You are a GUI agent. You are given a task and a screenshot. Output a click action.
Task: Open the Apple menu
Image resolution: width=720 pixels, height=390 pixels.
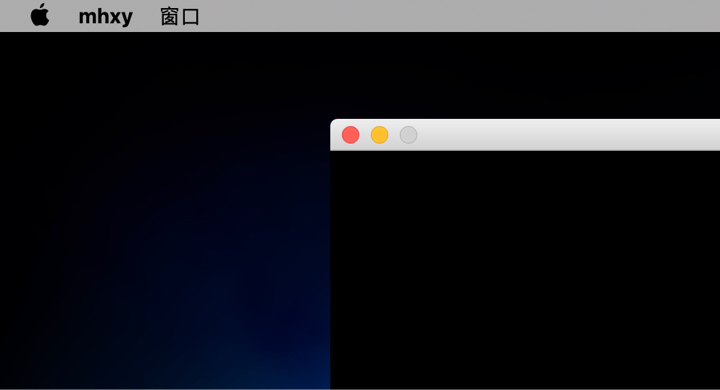coord(40,15)
